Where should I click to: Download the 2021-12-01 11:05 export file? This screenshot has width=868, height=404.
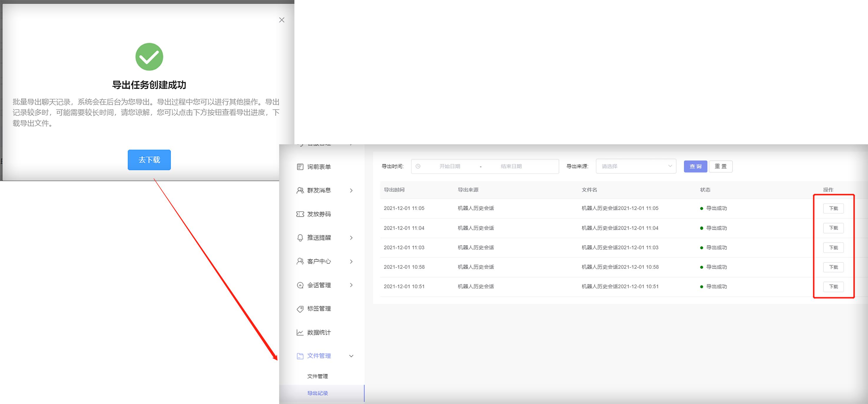click(x=833, y=208)
